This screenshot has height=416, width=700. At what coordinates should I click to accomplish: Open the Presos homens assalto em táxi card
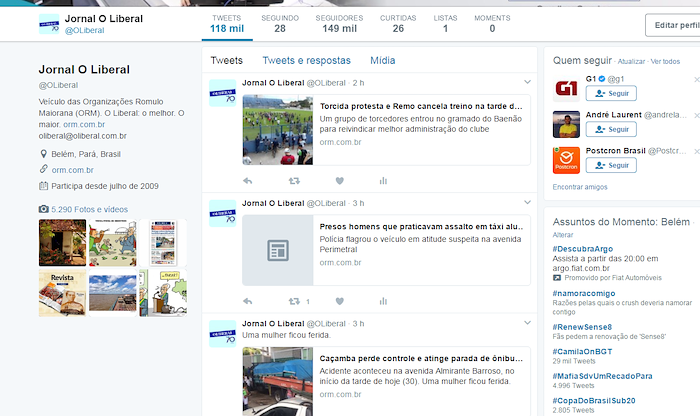point(386,250)
